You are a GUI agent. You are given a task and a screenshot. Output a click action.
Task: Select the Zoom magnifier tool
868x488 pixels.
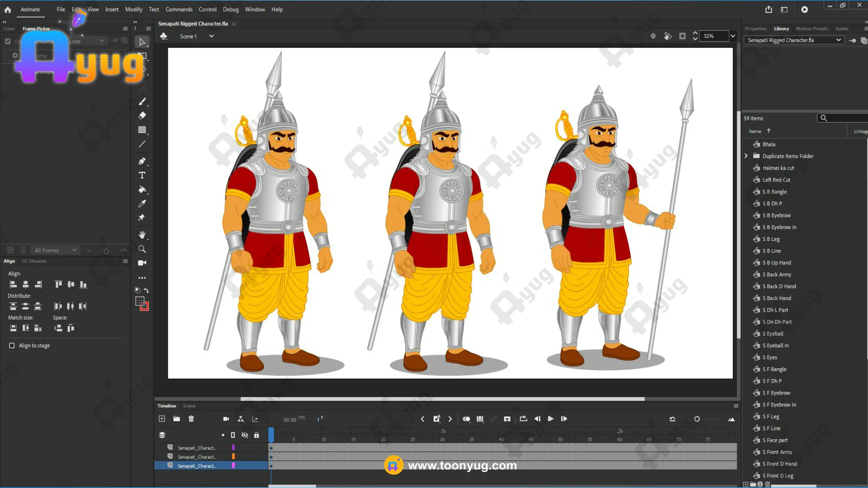pos(142,249)
